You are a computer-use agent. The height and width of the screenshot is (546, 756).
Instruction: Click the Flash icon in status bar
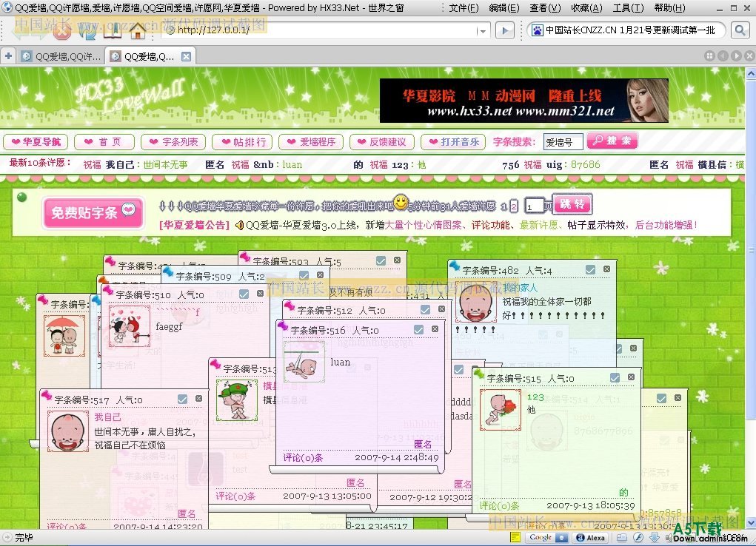[638, 537]
